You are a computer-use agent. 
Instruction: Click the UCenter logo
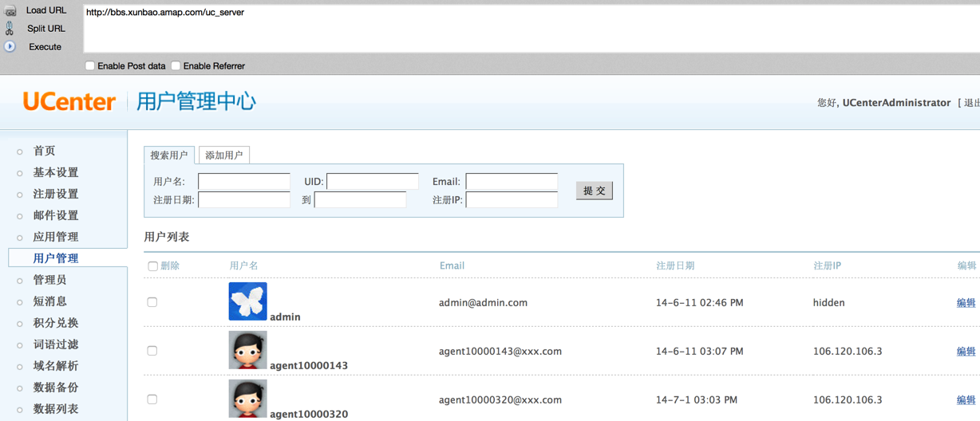click(69, 102)
